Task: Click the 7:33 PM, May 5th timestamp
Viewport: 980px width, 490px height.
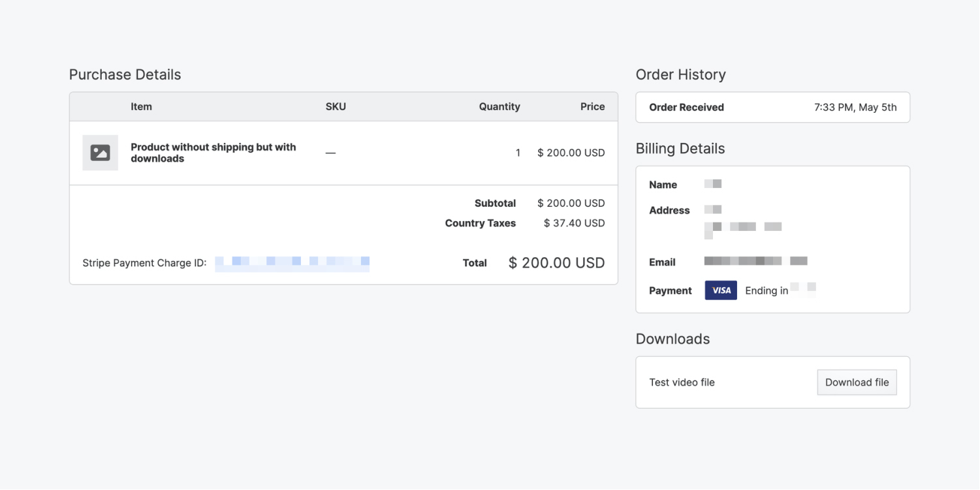Action: 855,108
